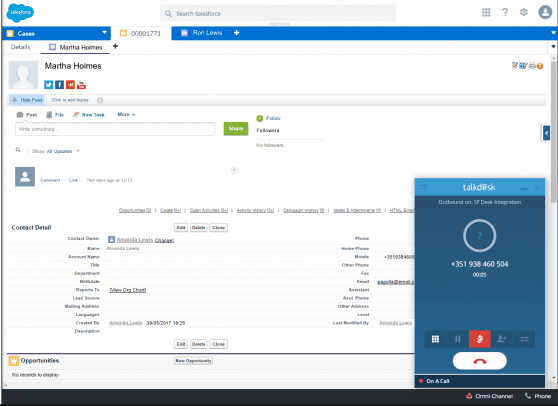558x406 pixels.
Task: Select the Martha Holmes subtab
Action: [75, 47]
